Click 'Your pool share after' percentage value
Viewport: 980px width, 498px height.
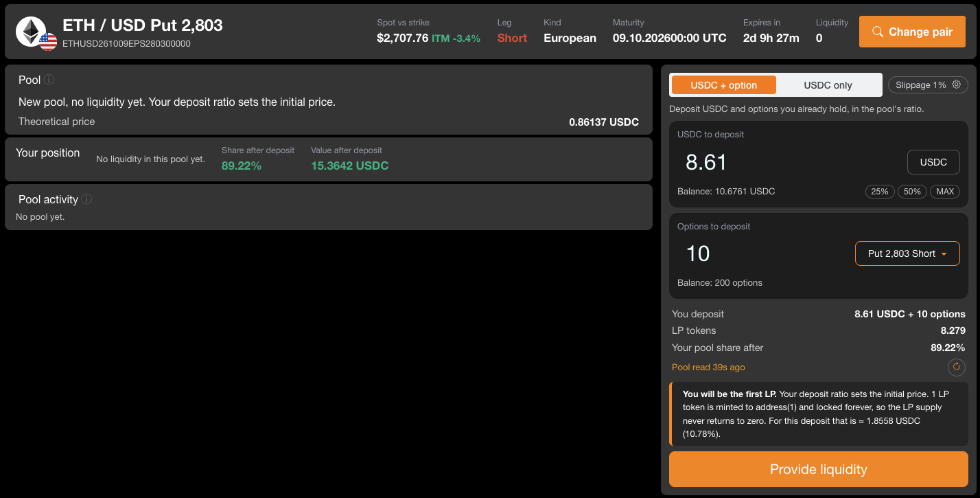point(948,348)
